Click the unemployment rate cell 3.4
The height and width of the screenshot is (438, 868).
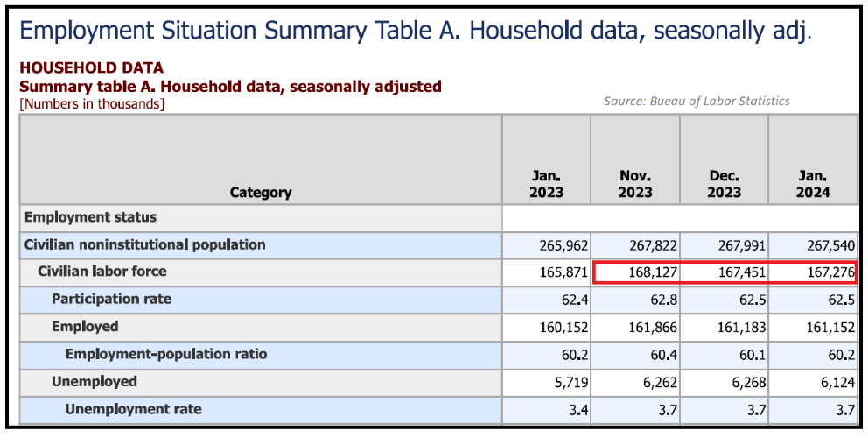578,410
